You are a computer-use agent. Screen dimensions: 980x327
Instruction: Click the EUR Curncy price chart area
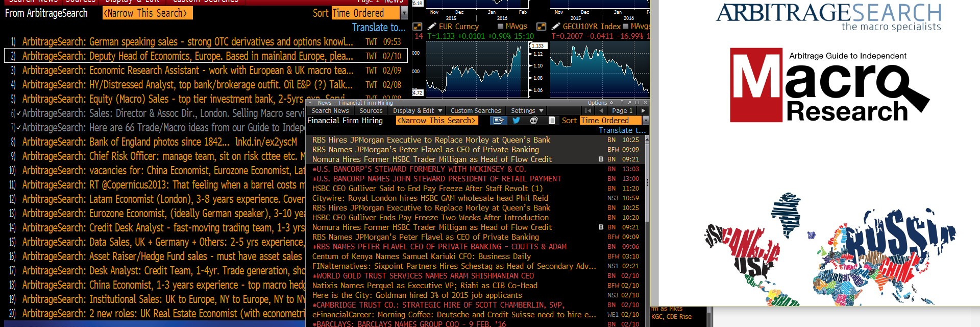pyautogui.click(x=477, y=69)
